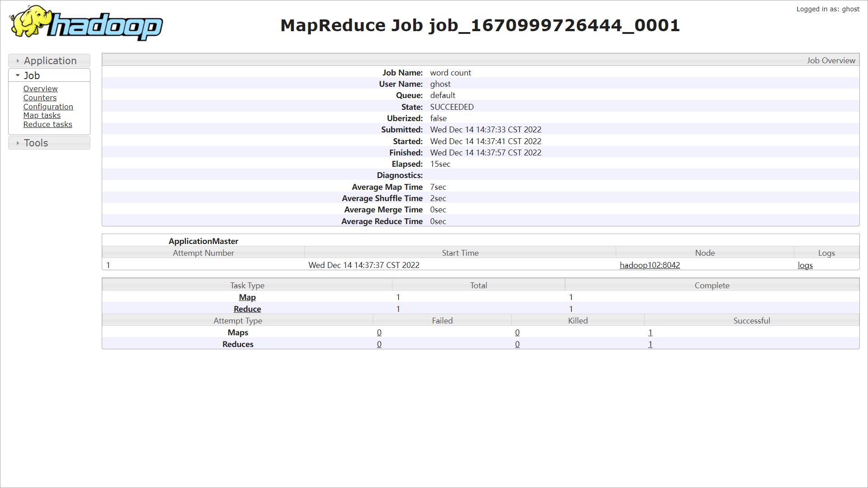View the Reduce tasks list
The width and height of the screenshot is (868, 488).
tap(47, 124)
